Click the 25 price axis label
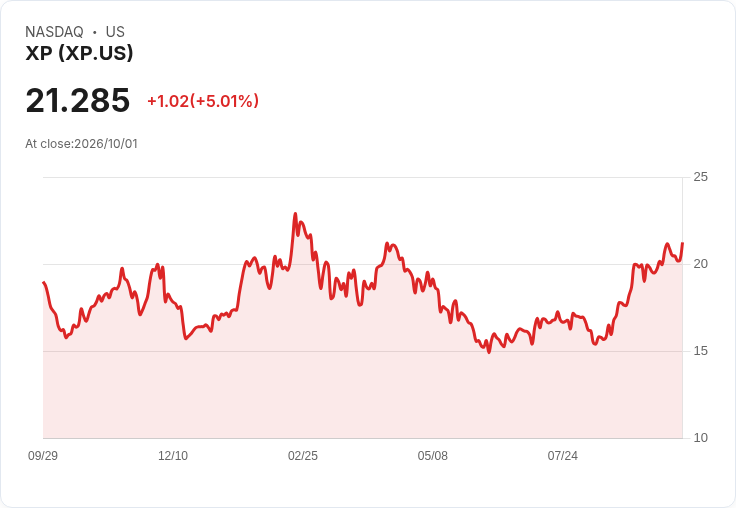 (x=700, y=177)
